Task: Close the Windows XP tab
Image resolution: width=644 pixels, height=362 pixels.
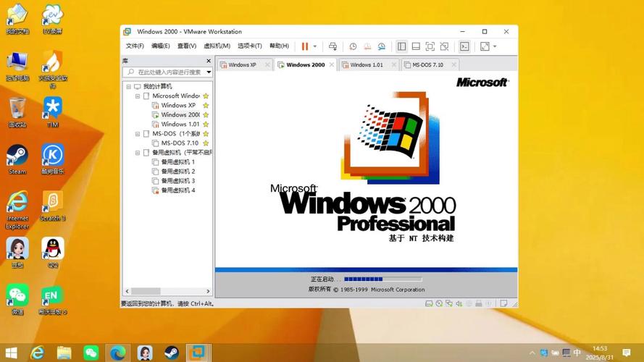Action: pyautogui.click(x=267, y=65)
